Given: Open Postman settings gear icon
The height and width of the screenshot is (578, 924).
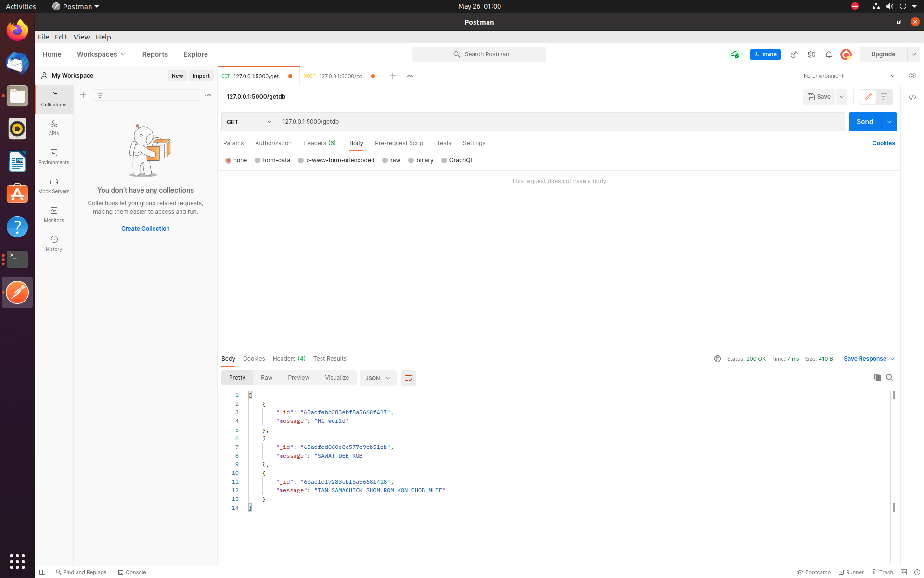Looking at the screenshot, I should tap(811, 54).
